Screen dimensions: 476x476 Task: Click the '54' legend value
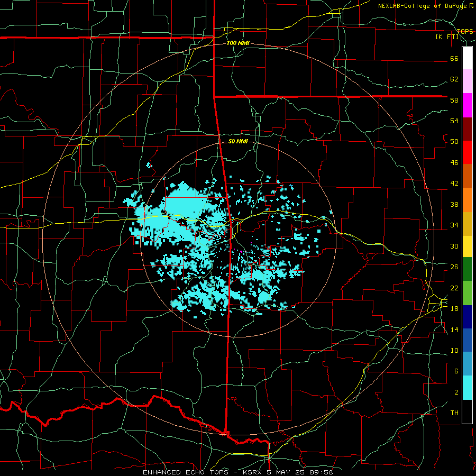tap(454, 121)
